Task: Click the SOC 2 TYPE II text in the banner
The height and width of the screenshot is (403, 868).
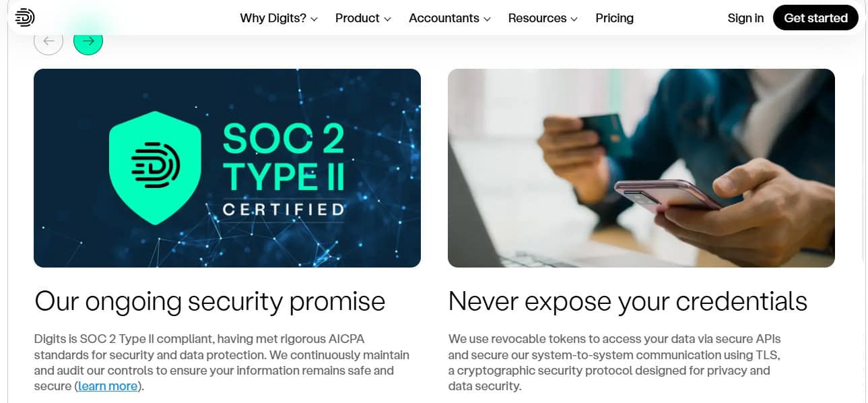Action: [x=283, y=157]
